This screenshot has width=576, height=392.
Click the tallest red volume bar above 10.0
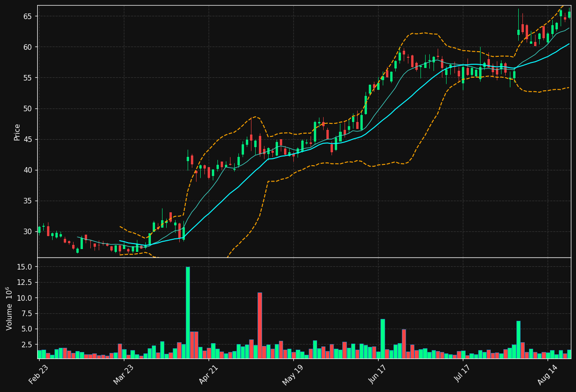260,325
